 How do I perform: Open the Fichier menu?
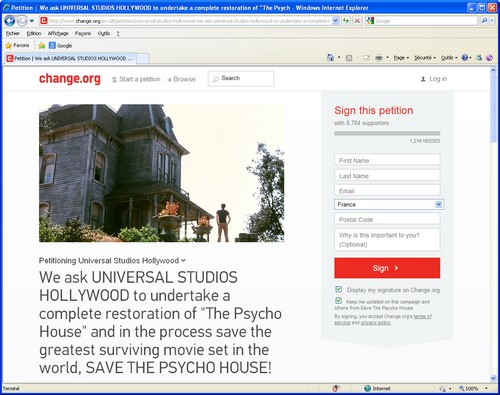(13, 33)
